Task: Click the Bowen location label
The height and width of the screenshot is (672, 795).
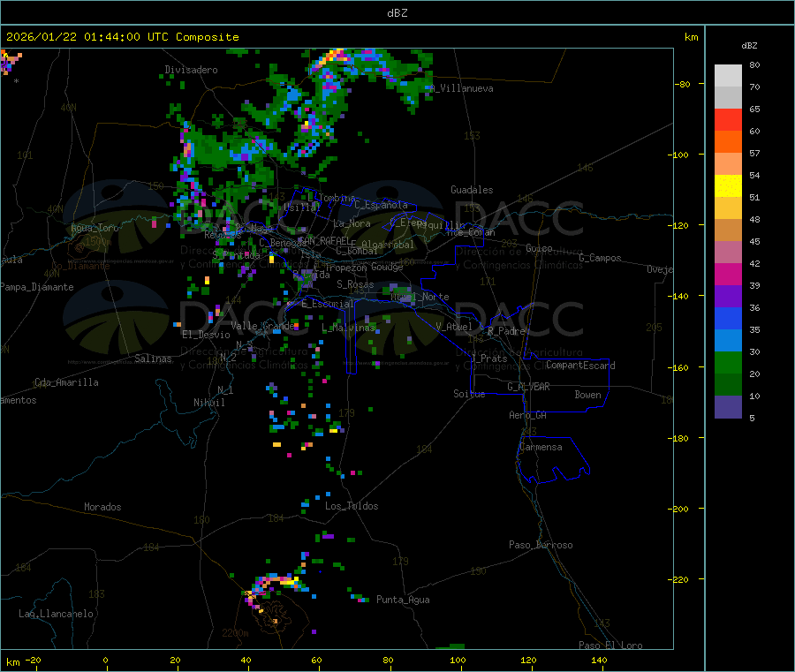Action: click(587, 396)
